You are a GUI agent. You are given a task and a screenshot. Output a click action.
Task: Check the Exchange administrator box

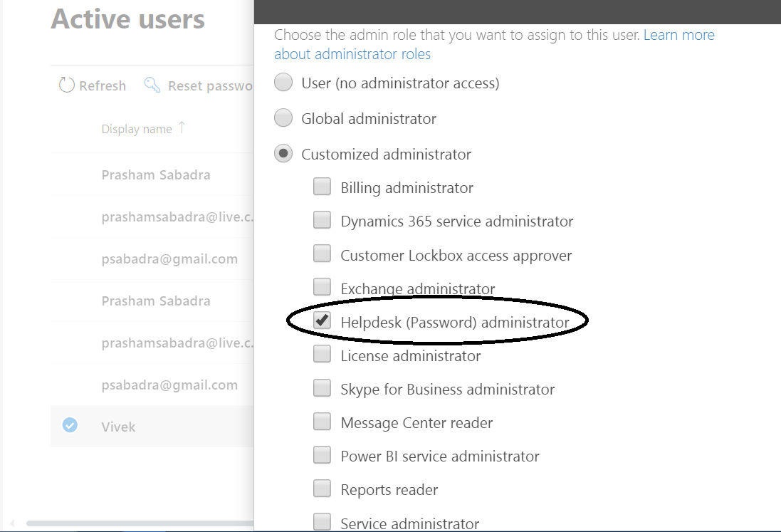[322, 286]
